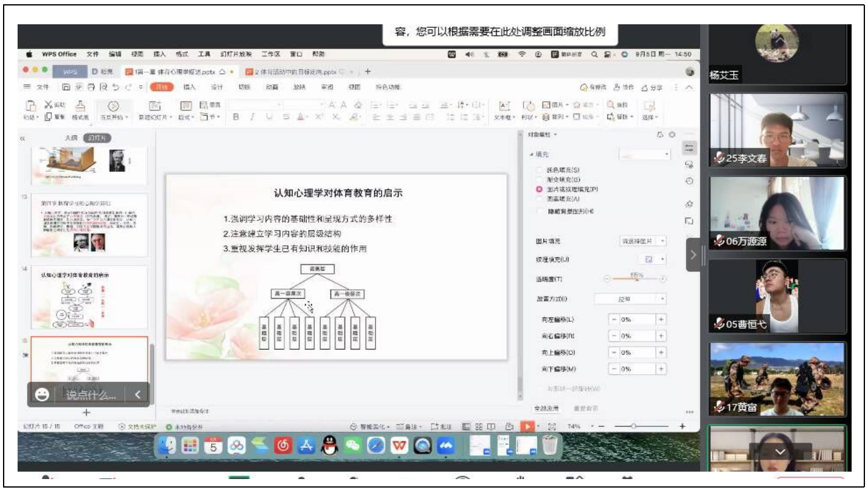Viewport: 868px width, 490px height.
Task: Click the New Slide (新建幻灯片) icon
Action: (154, 105)
